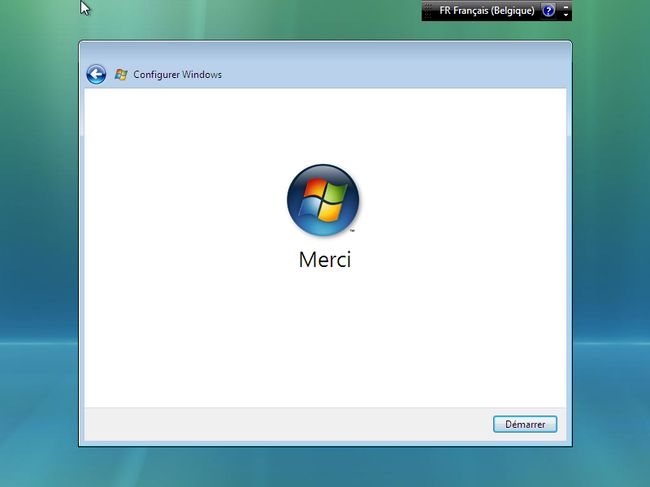Screen dimensions: 650x487
Task: Click the "Merci" heading text
Action: (325, 259)
